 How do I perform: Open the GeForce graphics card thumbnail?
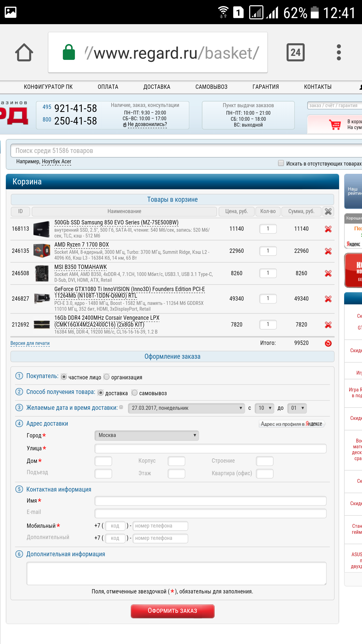pos(42,299)
